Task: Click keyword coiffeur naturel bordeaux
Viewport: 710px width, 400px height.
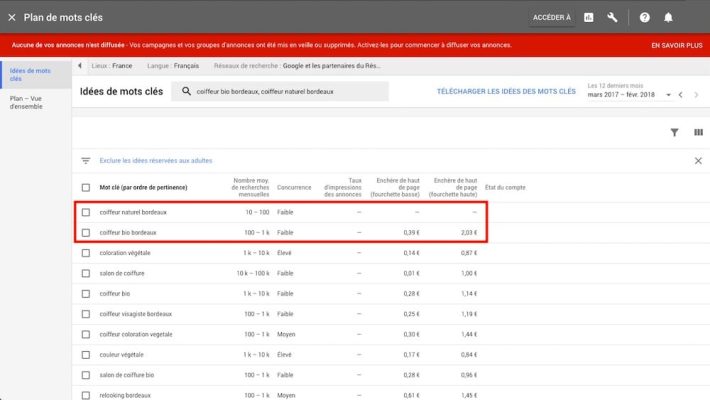Action: point(133,212)
